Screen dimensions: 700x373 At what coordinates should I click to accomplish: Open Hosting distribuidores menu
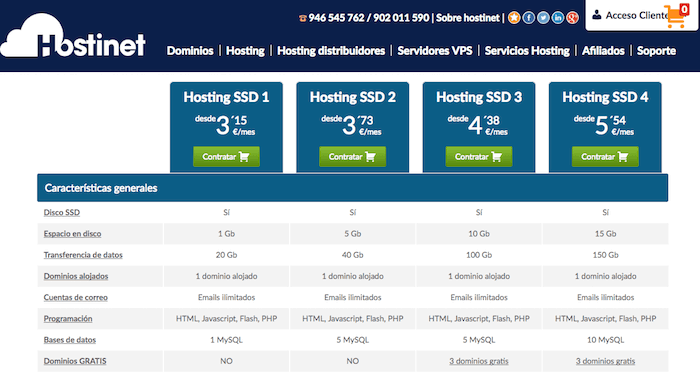click(331, 51)
